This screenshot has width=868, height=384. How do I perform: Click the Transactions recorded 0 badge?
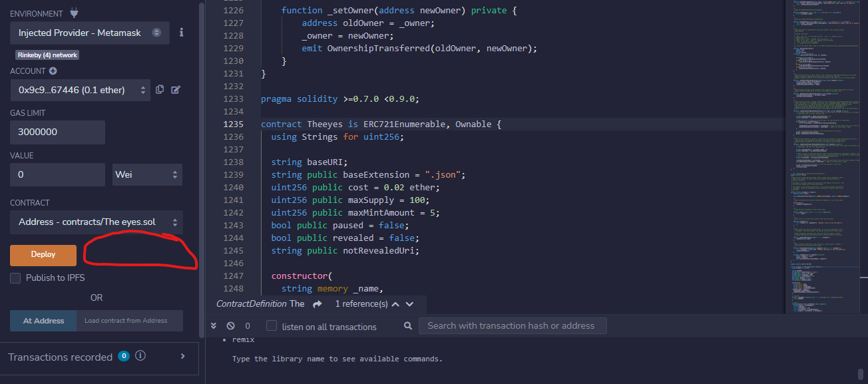pos(123,357)
